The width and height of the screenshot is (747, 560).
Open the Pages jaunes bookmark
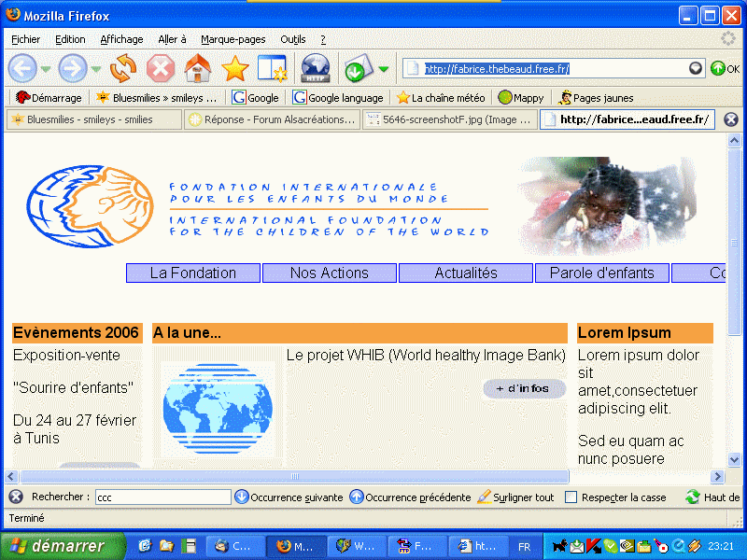[x=596, y=98]
